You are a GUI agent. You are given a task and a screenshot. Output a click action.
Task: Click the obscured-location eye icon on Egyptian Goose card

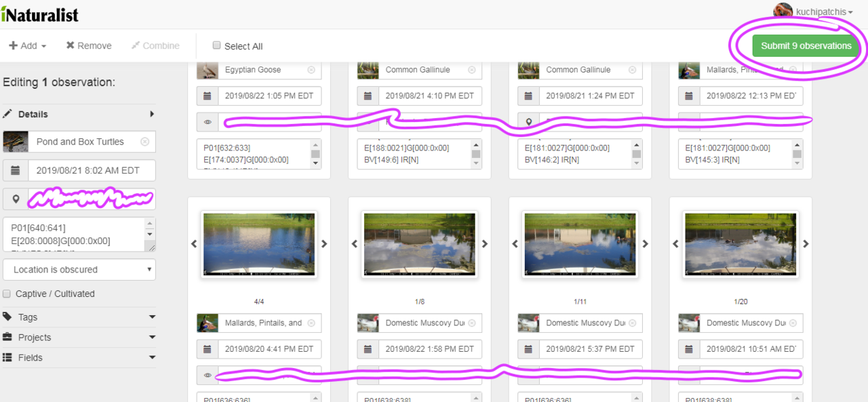[x=208, y=123]
